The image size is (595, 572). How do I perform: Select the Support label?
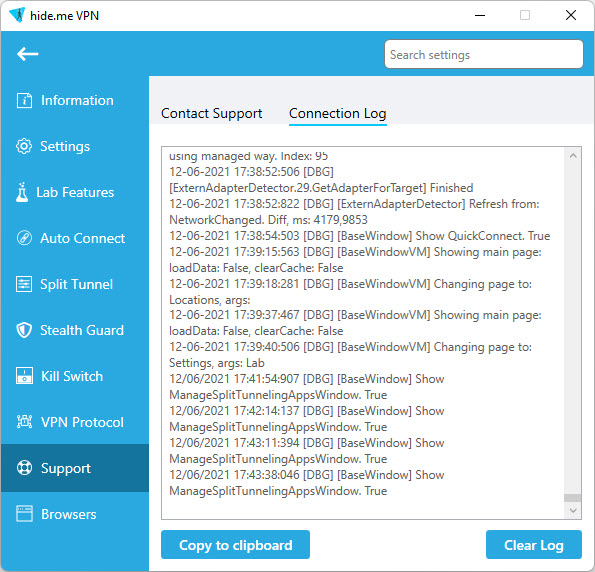tap(66, 468)
